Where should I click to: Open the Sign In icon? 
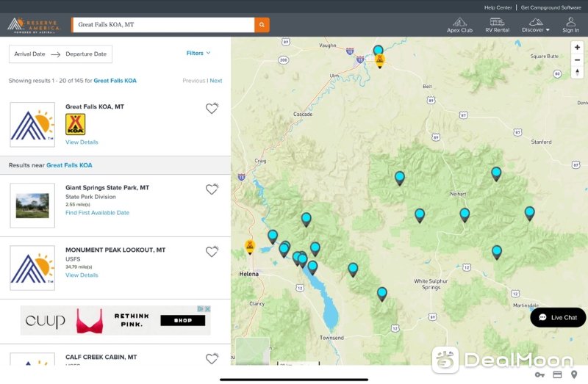570,25
